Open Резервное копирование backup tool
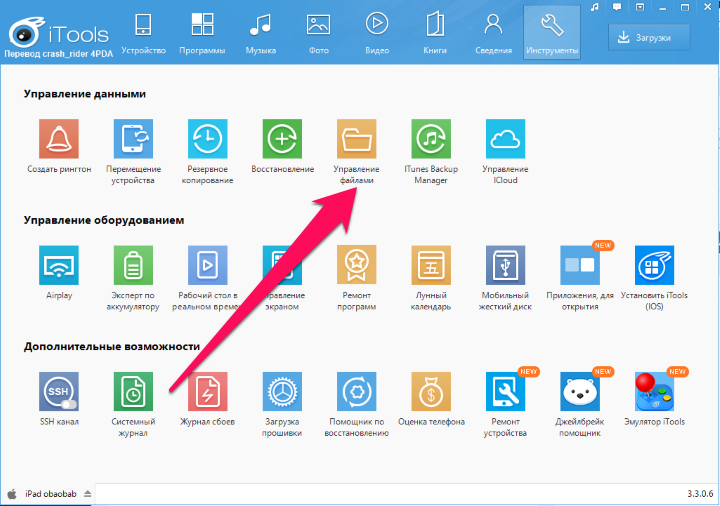The width and height of the screenshot is (720, 506). pos(208,139)
